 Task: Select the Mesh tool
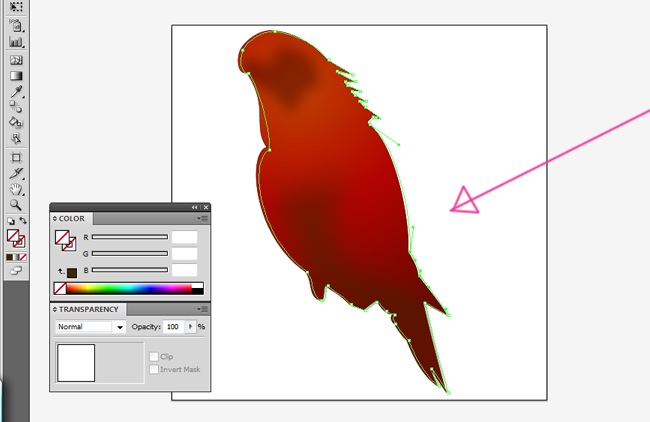(16, 59)
